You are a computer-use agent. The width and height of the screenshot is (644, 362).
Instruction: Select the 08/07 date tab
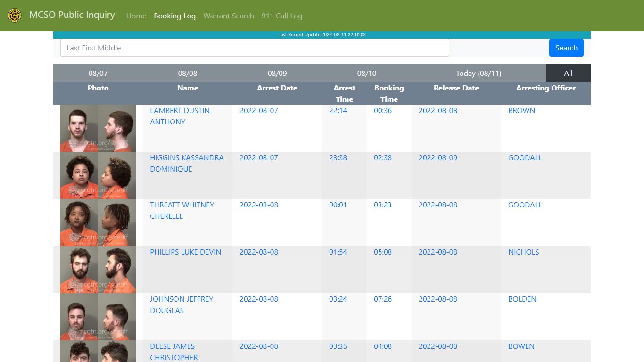point(98,73)
